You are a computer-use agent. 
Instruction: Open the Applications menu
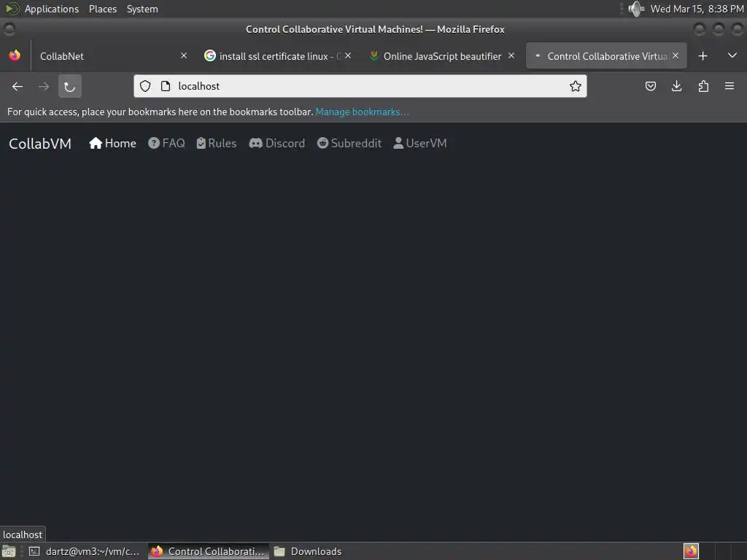pos(52,9)
